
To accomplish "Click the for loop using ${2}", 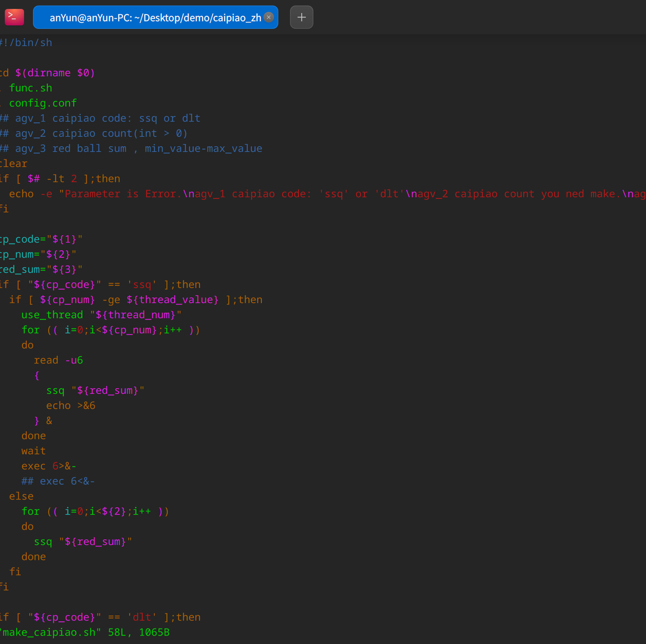I will point(95,511).
